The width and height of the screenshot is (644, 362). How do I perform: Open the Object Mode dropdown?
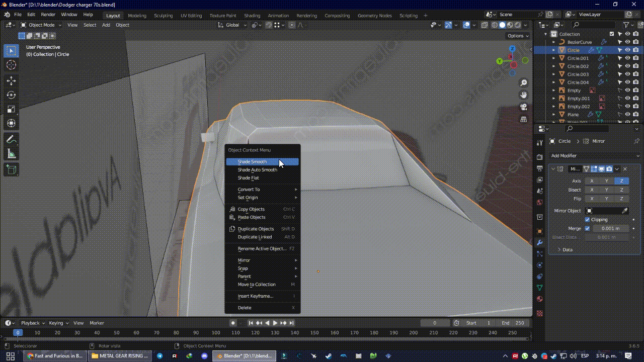[x=40, y=25]
